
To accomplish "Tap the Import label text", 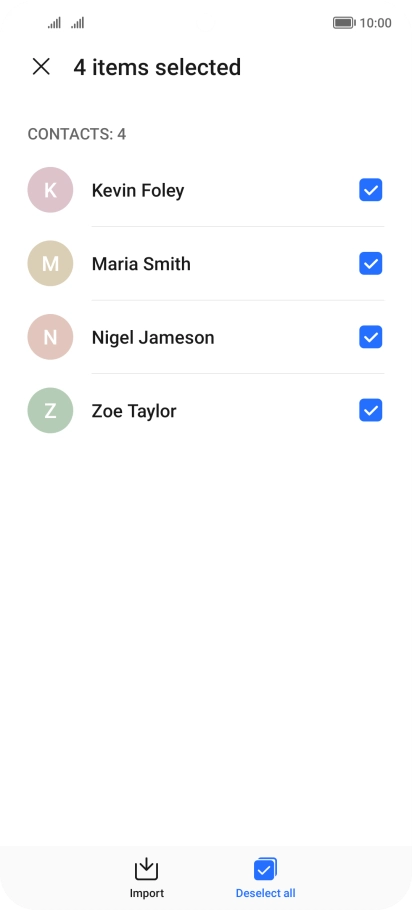I will click(147, 893).
